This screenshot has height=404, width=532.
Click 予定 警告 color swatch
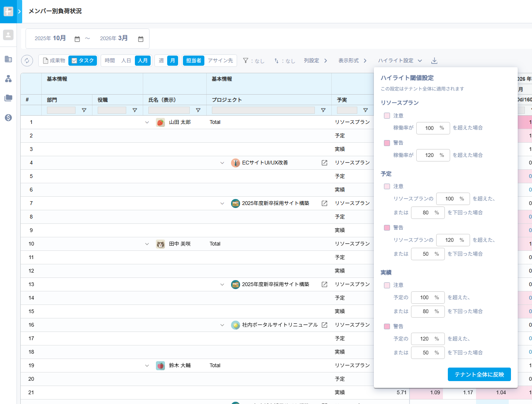point(387,228)
